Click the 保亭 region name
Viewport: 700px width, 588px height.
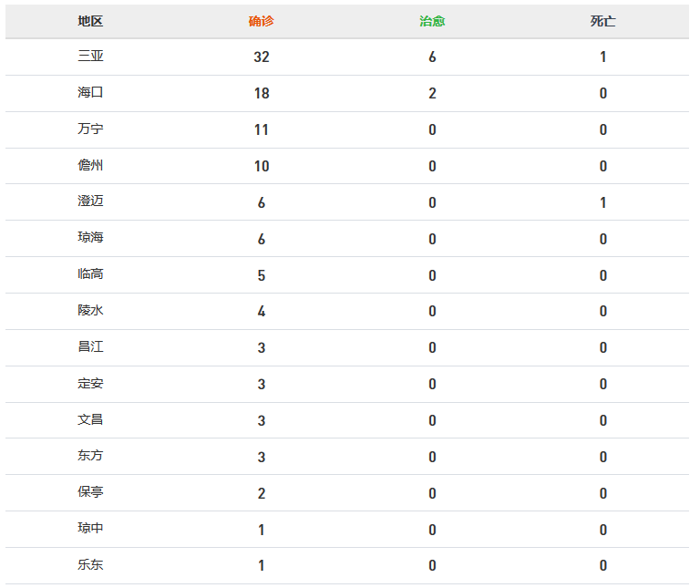[x=90, y=492]
